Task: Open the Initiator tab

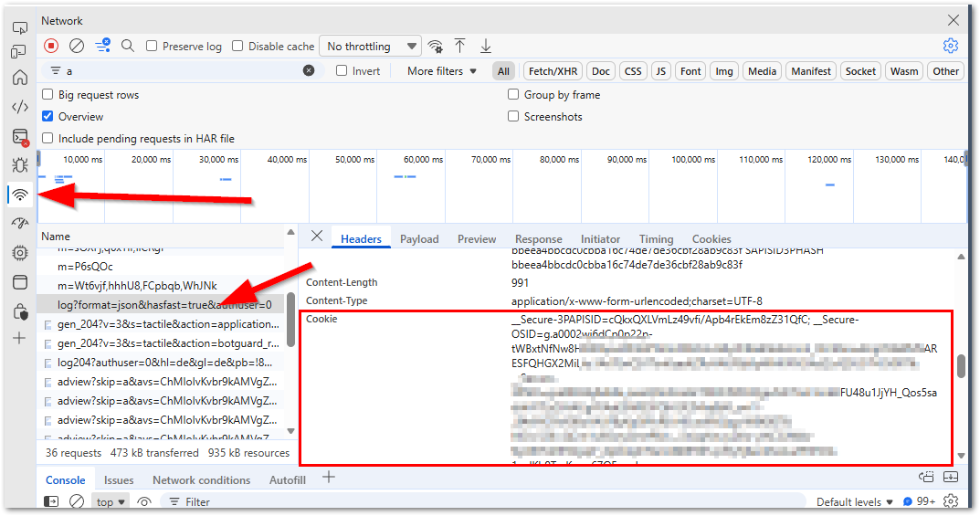Action: 601,239
